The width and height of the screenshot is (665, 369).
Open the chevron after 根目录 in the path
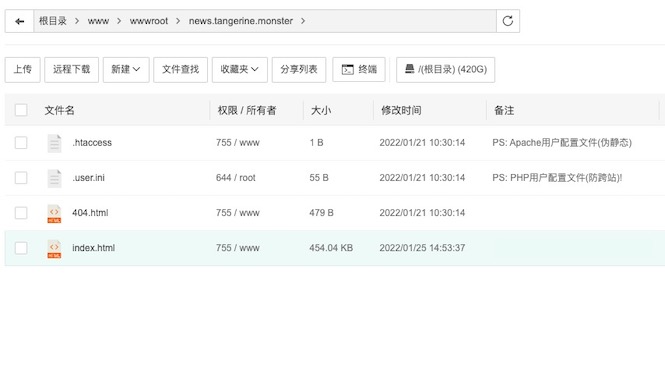pyautogui.click(x=77, y=21)
